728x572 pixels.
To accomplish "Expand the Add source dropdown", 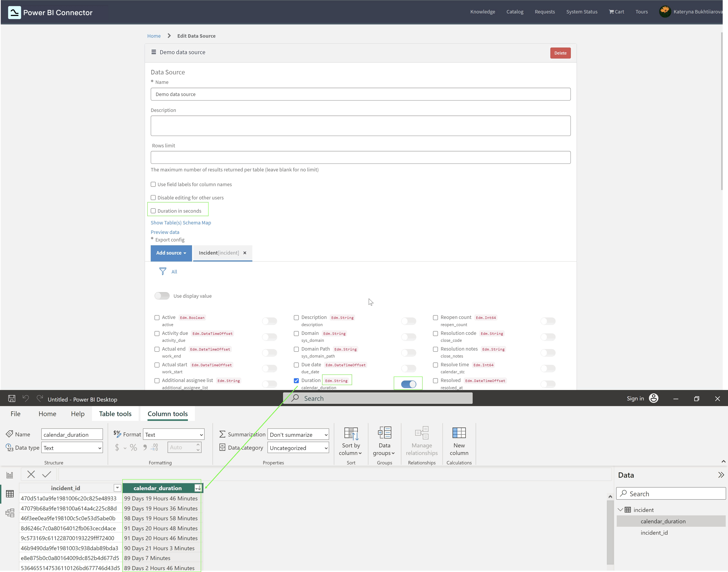I will (x=171, y=253).
